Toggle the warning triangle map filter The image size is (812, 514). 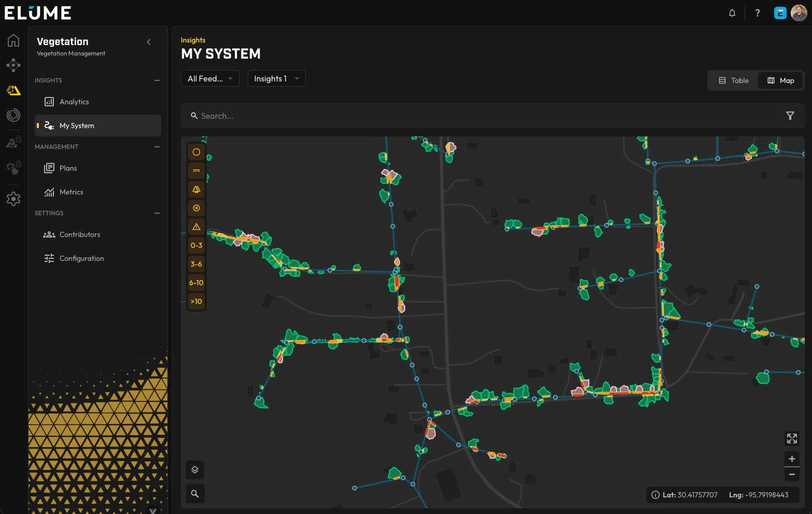pyautogui.click(x=196, y=227)
